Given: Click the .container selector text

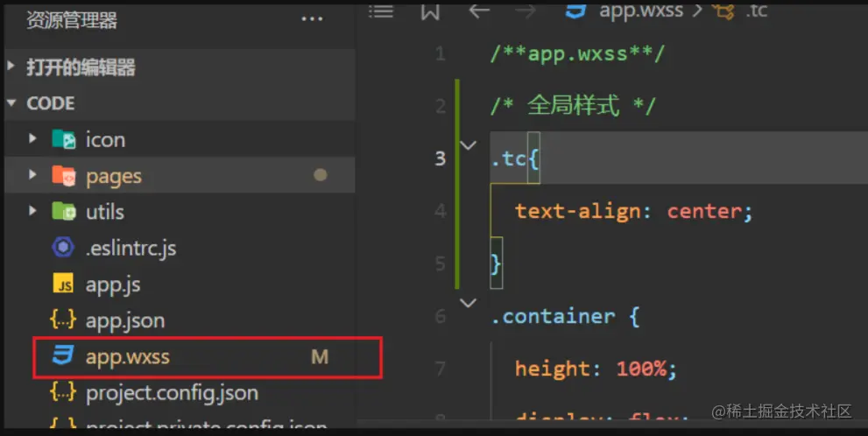Looking at the screenshot, I should [x=554, y=316].
